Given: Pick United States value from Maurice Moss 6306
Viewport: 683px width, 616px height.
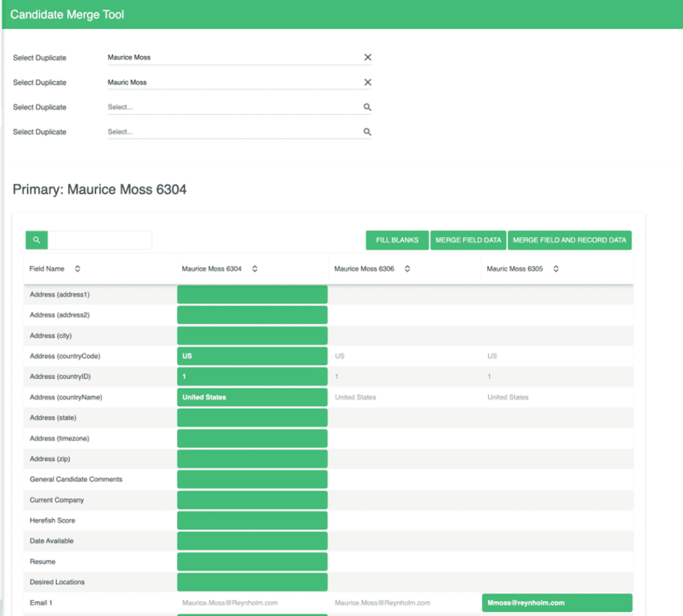Looking at the screenshot, I should tap(355, 397).
